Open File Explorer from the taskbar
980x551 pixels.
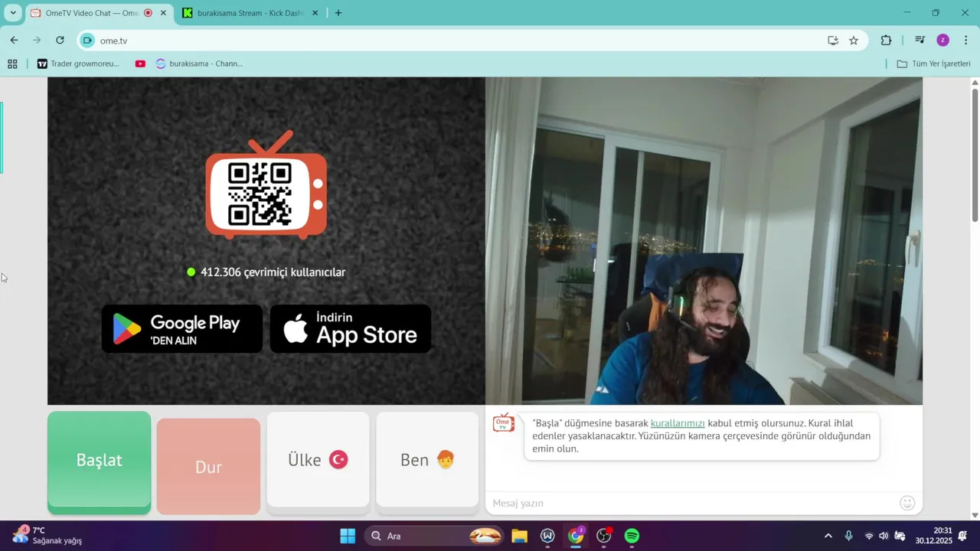(x=520, y=536)
